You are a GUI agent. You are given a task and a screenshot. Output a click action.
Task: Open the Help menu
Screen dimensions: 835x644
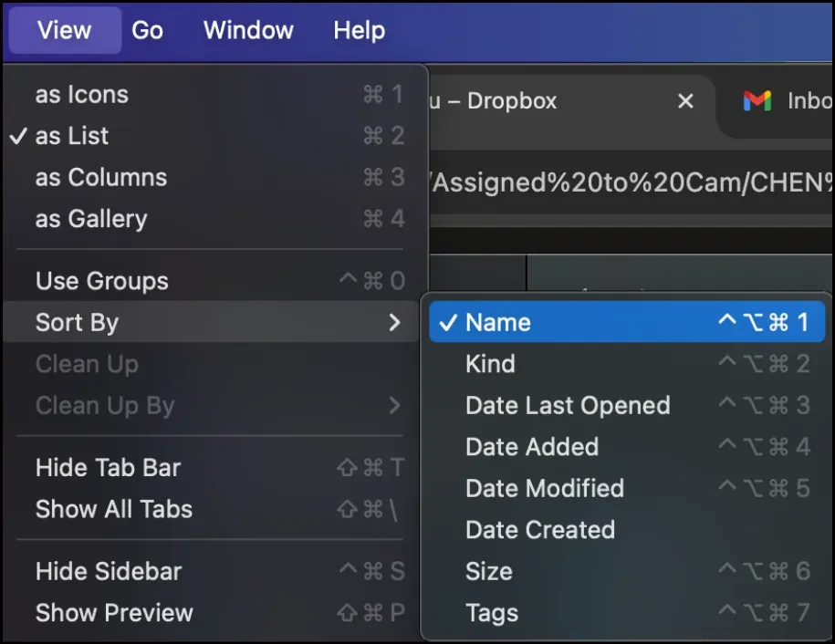(x=358, y=30)
